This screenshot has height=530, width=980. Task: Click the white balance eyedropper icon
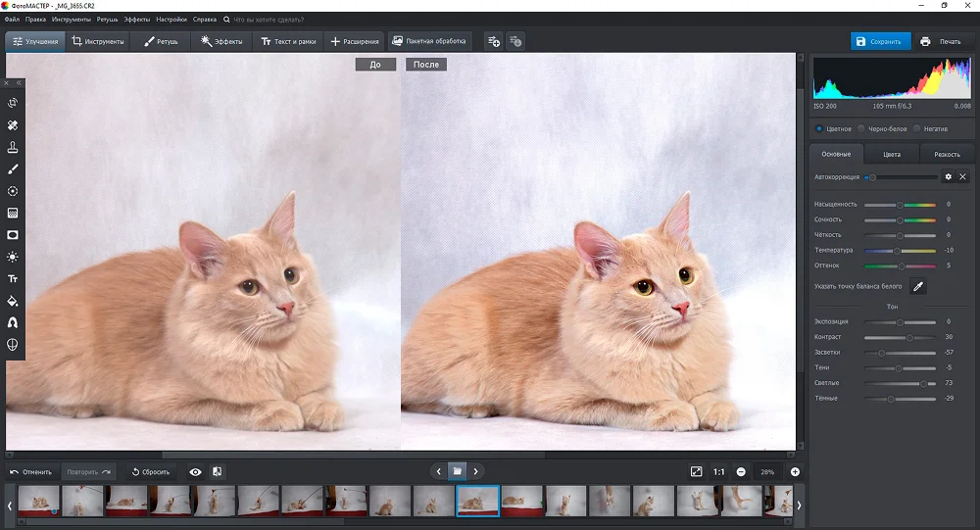918,286
